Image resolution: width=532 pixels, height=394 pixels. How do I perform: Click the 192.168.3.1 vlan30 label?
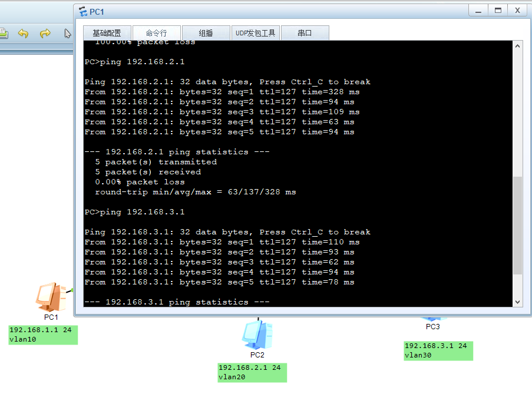[438, 350]
